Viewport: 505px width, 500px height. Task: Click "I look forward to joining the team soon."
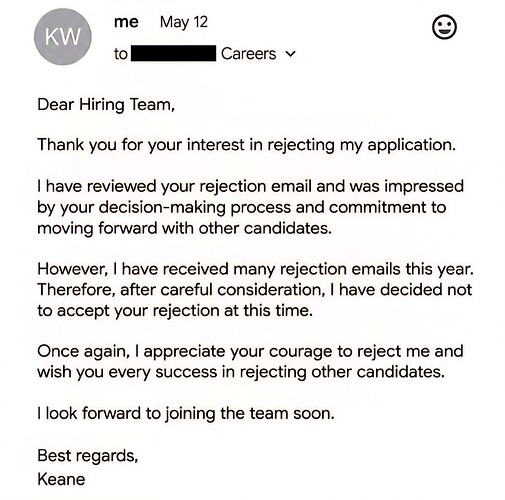click(186, 414)
